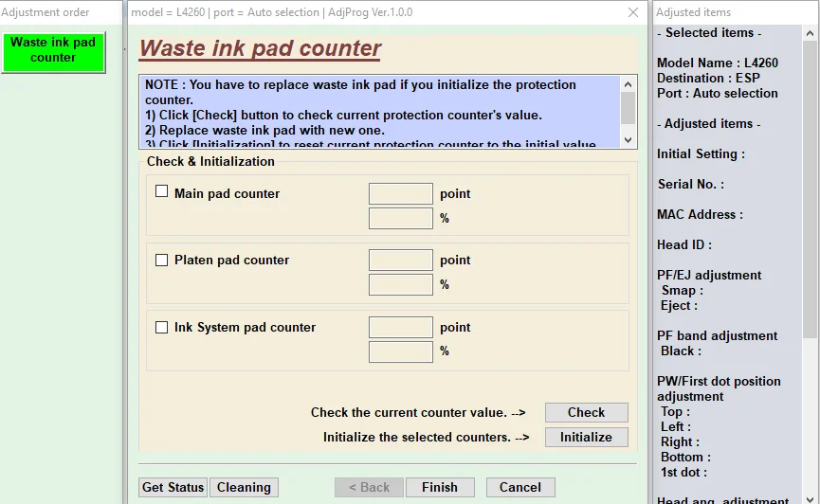Click the 'Adjustment order' panel title
Image resolution: width=820 pixels, height=504 pixels.
click(x=46, y=12)
